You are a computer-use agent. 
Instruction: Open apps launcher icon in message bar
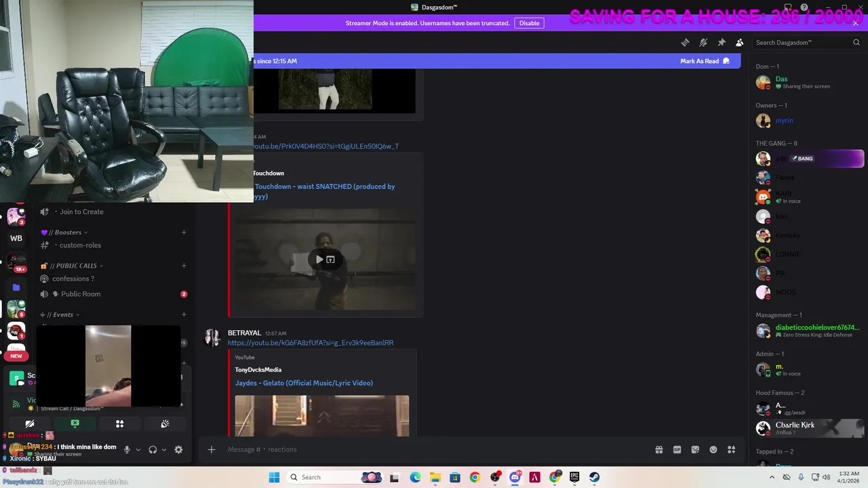pos(731,449)
